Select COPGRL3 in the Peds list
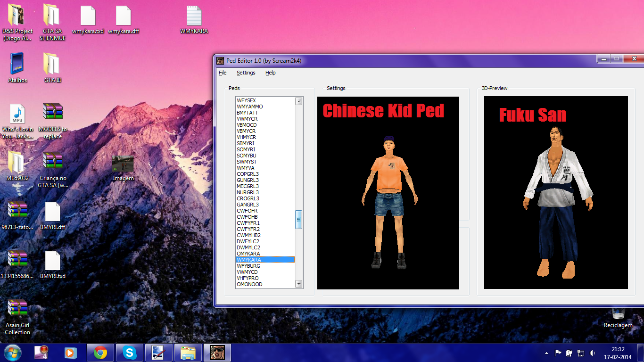 point(265,174)
